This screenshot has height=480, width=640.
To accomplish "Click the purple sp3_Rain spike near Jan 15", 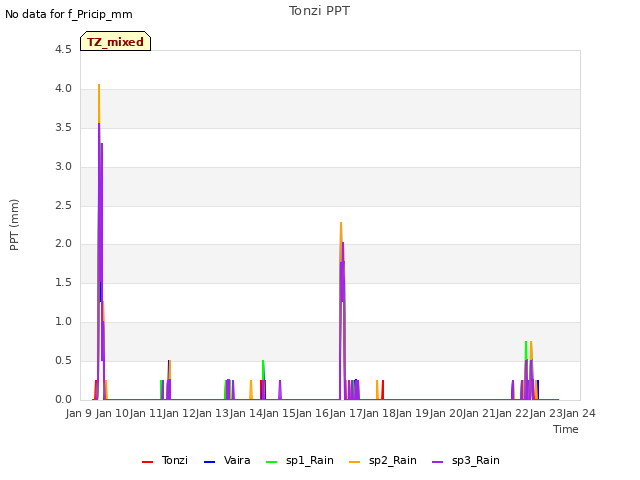I will (280, 390).
